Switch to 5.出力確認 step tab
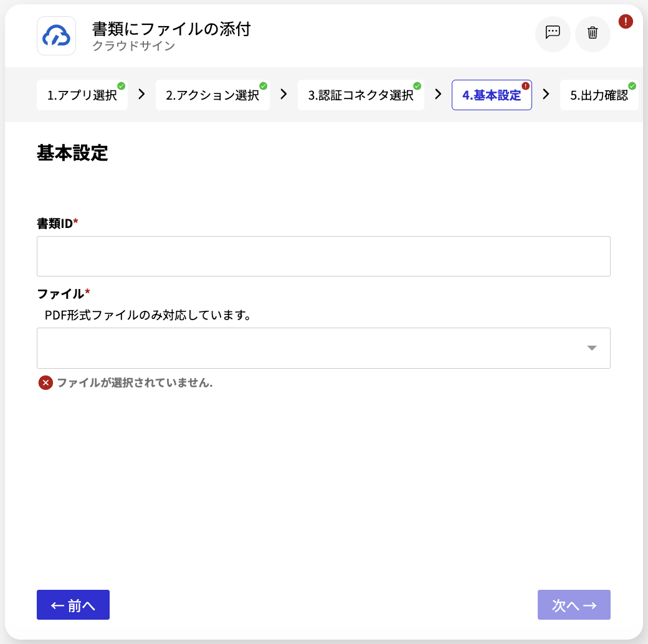The width and height of the screenshot is (648, 644). pos(599,95)
